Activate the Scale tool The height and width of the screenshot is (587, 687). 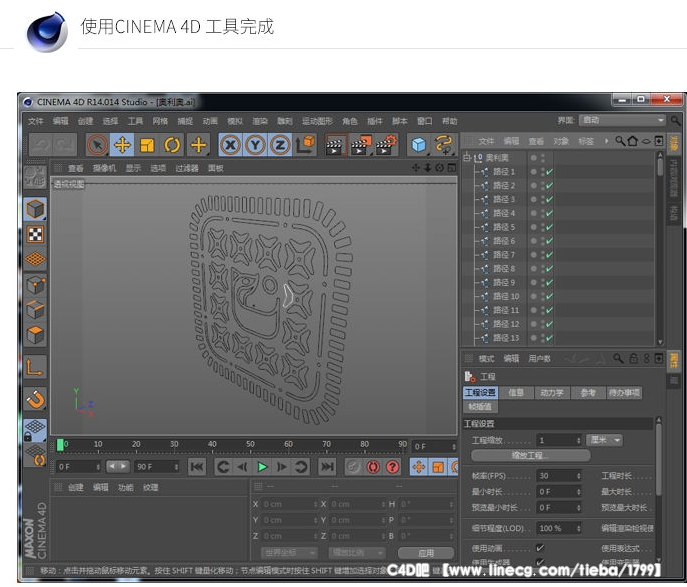coord(147,145)
